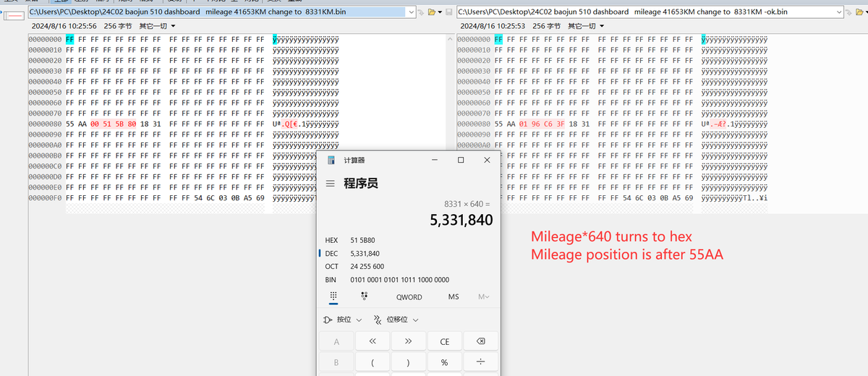
Task: Click the hex letter B key
Action: click(x=336, y=362)
